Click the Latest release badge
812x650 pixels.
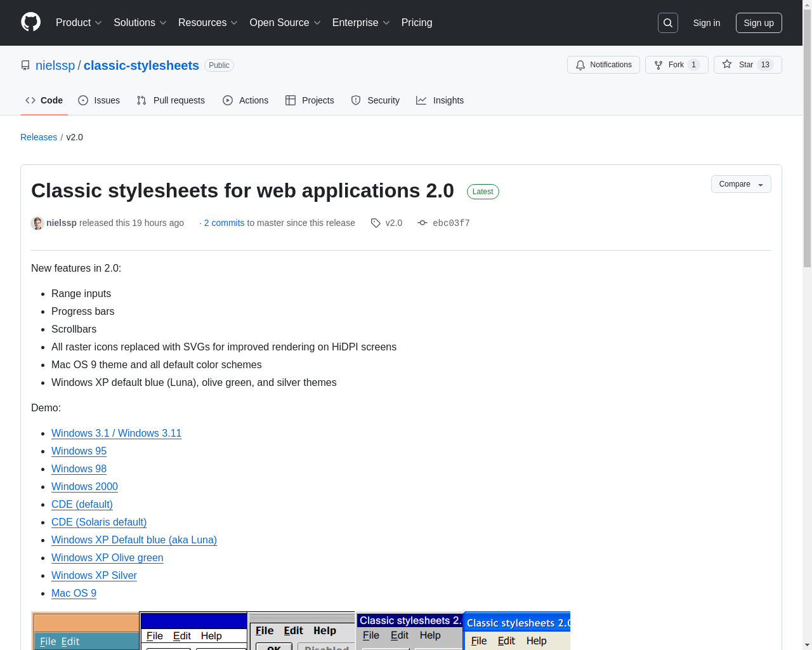(483, 192)
